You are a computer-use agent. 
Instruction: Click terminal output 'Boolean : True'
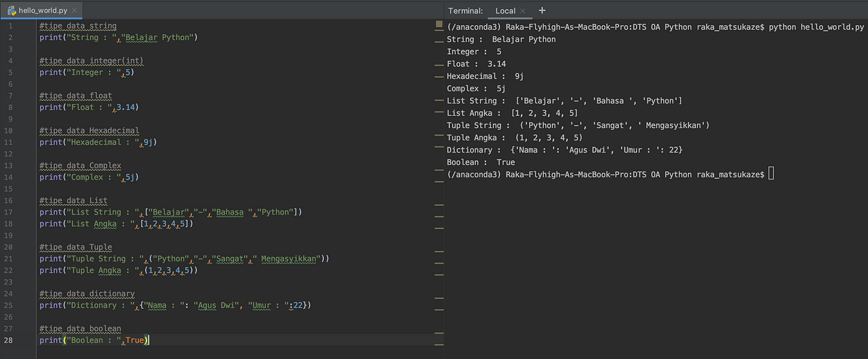pos(481,162)
